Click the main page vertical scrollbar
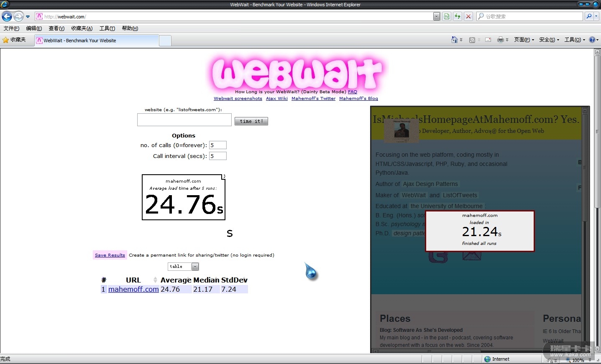601x364 pixels. (597, 201)
